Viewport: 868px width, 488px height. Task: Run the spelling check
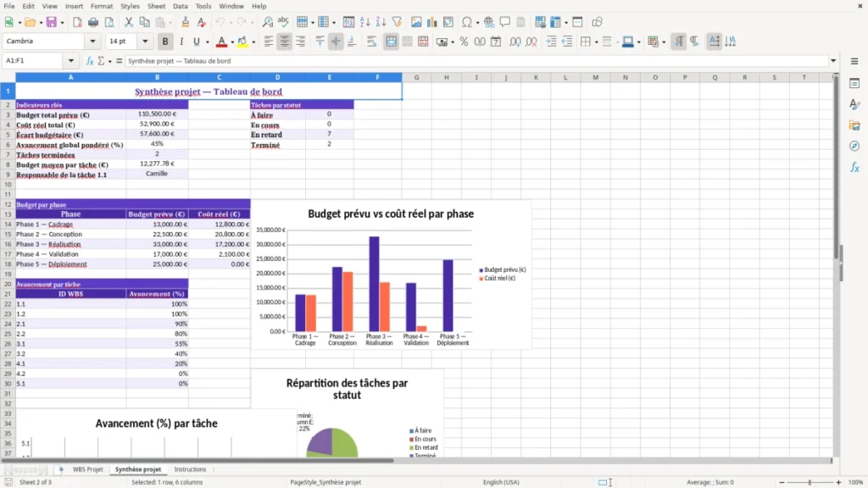click(x=283, y=22)
